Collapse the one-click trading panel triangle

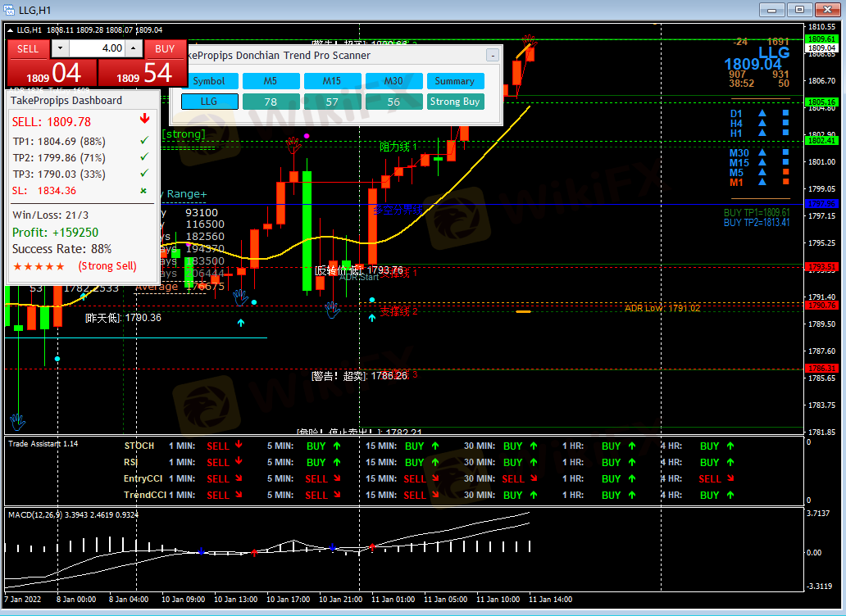(11, 30)
